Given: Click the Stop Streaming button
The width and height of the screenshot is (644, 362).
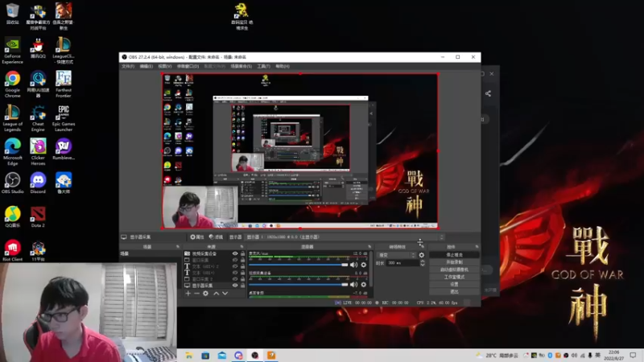Looking at the screenshot, I should click(x=454, y=255).
